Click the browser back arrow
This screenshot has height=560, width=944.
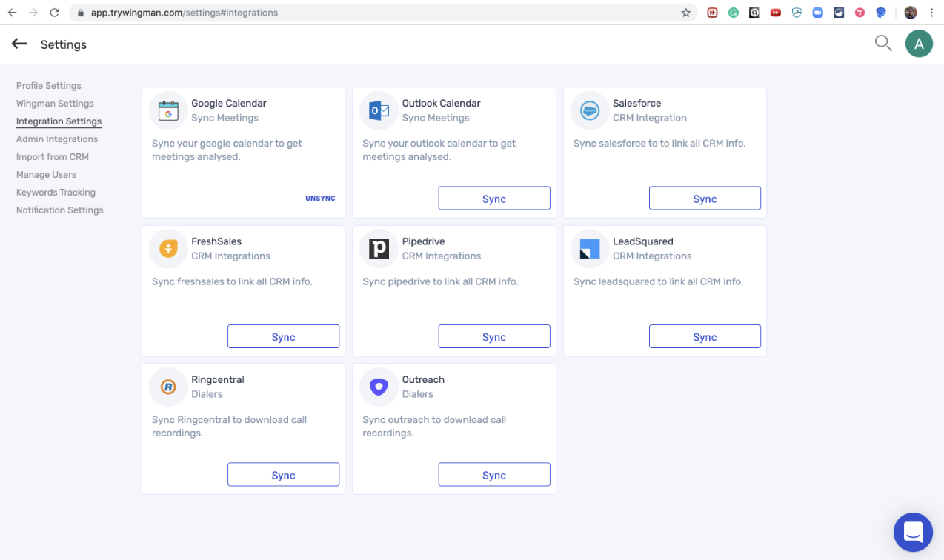click(12, 13)
